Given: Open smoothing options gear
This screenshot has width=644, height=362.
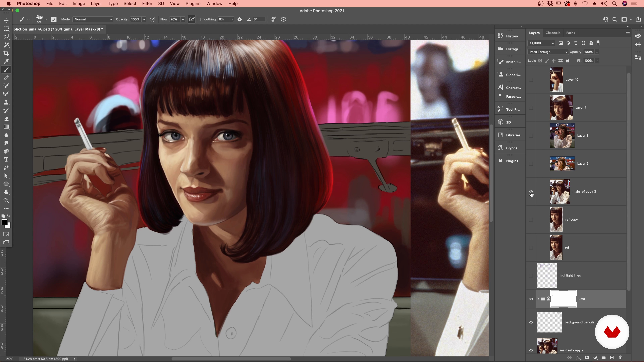Looking at the screenshot, I should [x=240, y=19].
